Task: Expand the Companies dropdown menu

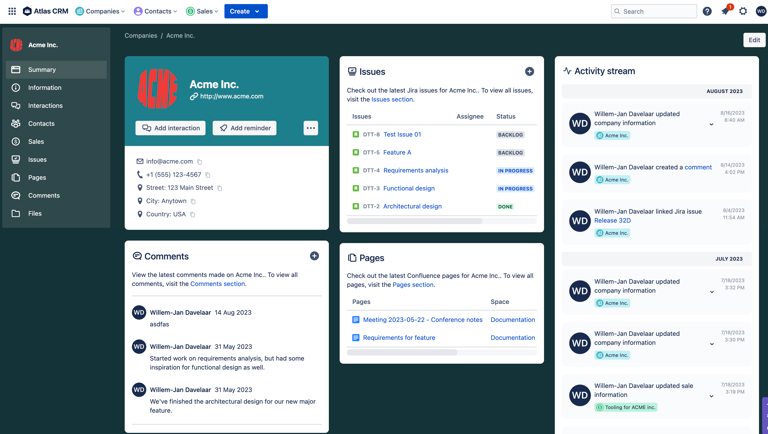Action: (100, 12)
